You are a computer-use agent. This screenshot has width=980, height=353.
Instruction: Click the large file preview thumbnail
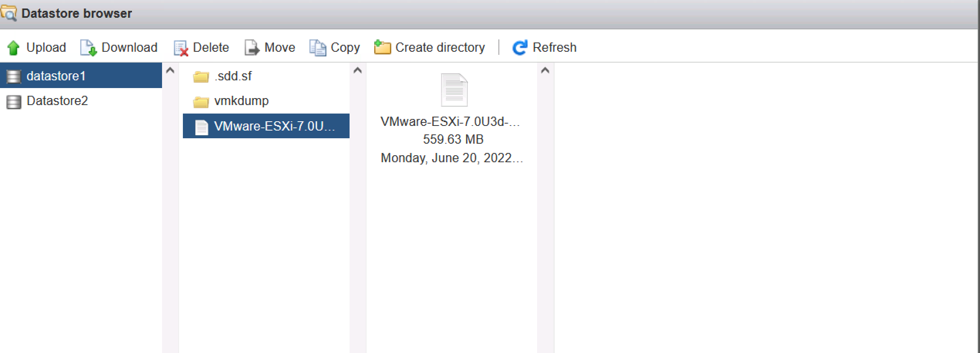[x=454, y=90]
